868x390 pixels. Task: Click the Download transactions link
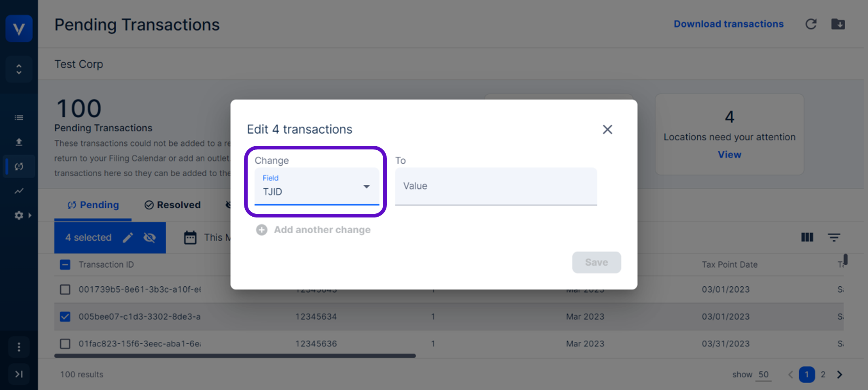pyautogui.click(x=728, y=24)
